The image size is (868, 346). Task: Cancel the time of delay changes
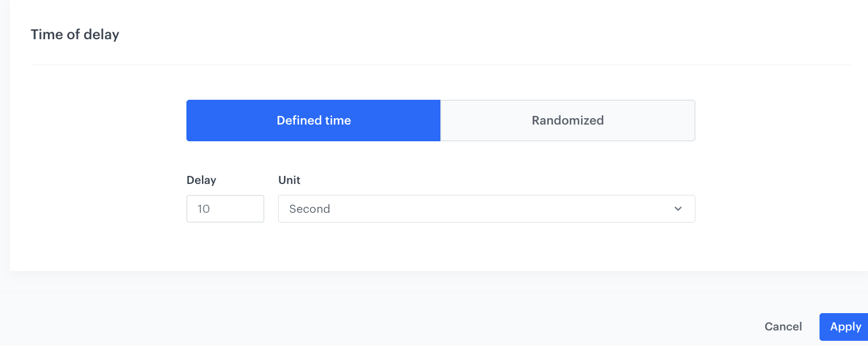[x=783, y=326]
